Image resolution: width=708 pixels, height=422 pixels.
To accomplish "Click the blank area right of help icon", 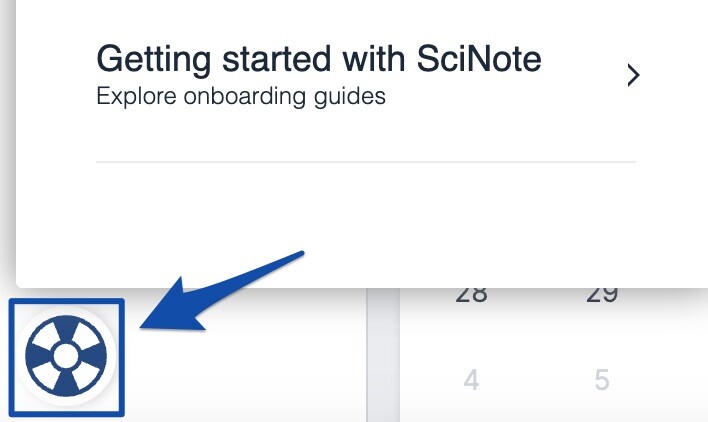I will [250, 370].
